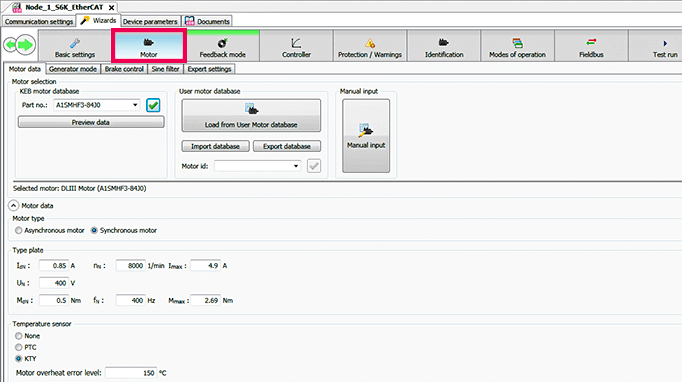Go back with the left green arrow
Image resolution: width=682 pixels, height=382 pixels.
[x=10, y=44]
